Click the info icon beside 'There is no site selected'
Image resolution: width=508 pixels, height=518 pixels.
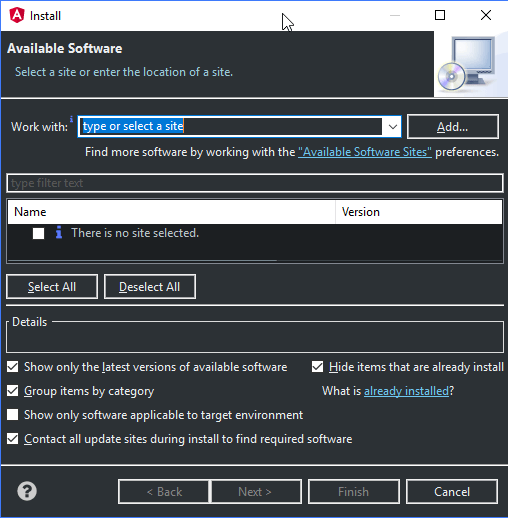tap(59, 232)
